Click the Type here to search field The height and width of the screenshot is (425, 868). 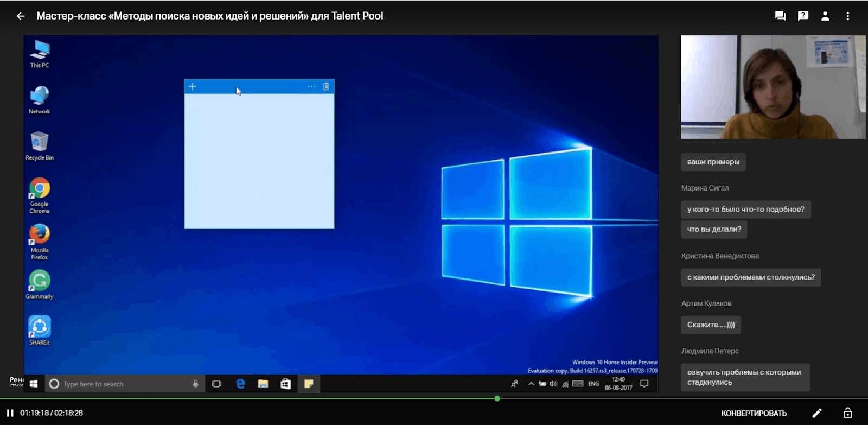pyautogui.click(x=119, y=384)
